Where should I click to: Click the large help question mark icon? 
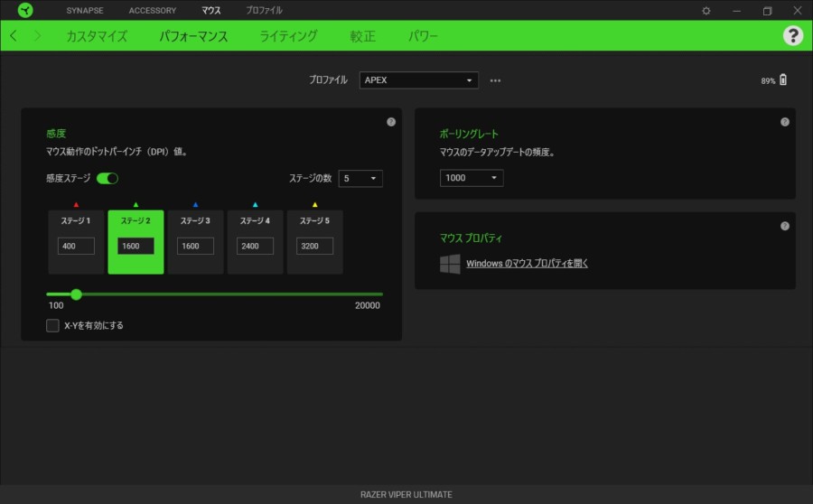[x=792, y=35]
